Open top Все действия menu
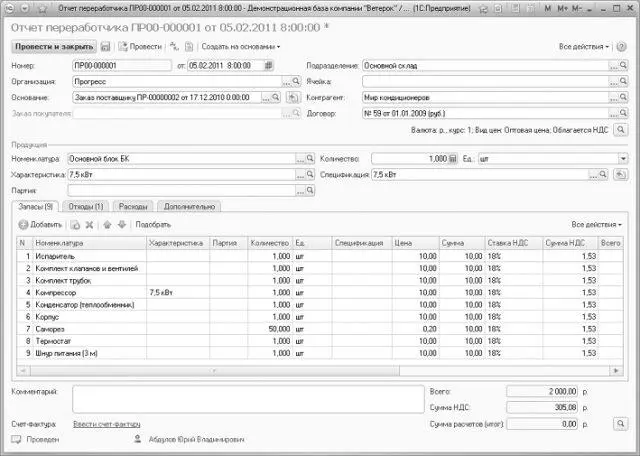 pyautogui.click(x=584, y=47)
